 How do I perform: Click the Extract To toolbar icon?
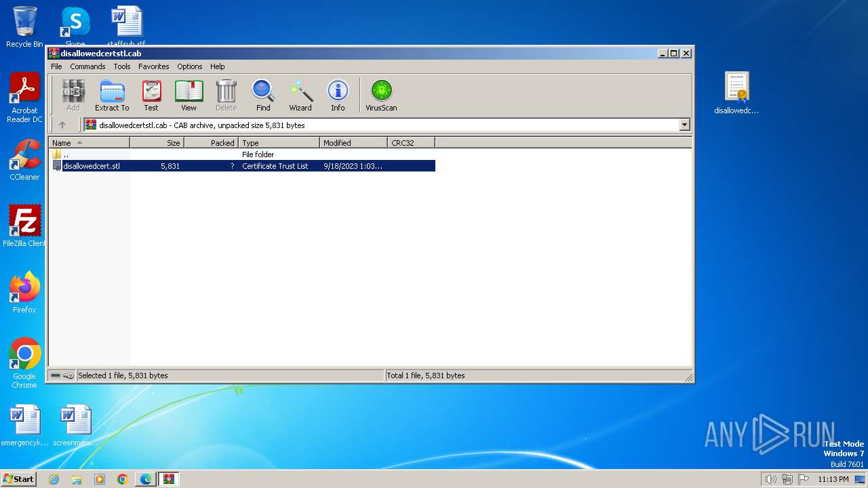(112, 96)
